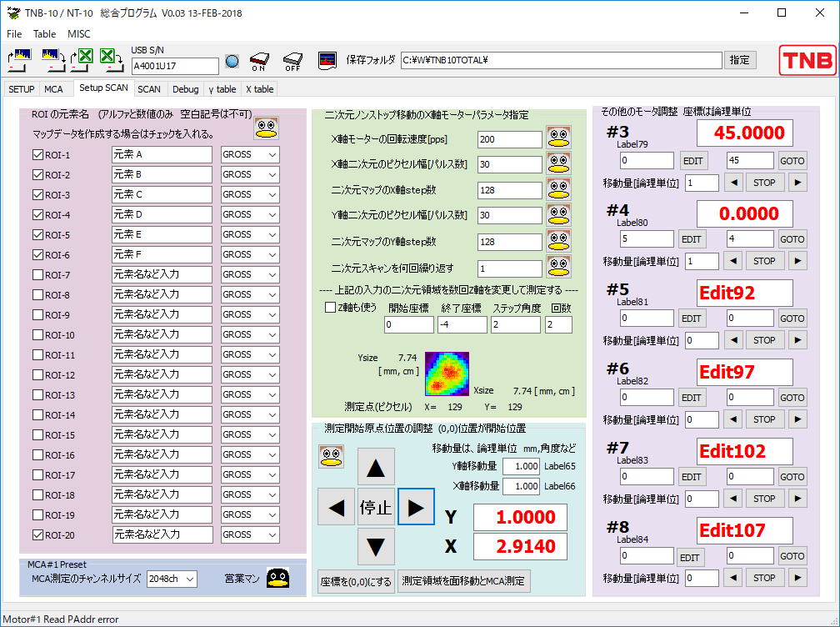
Task: Switch to the SCAN tab
Action: (149, 89)
